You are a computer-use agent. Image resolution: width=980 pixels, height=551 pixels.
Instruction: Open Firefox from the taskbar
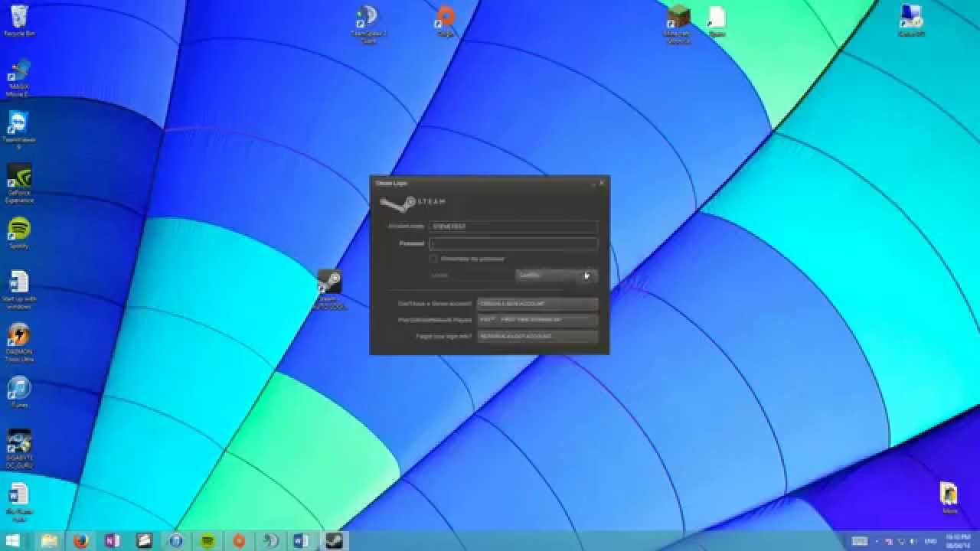point(80,541)
